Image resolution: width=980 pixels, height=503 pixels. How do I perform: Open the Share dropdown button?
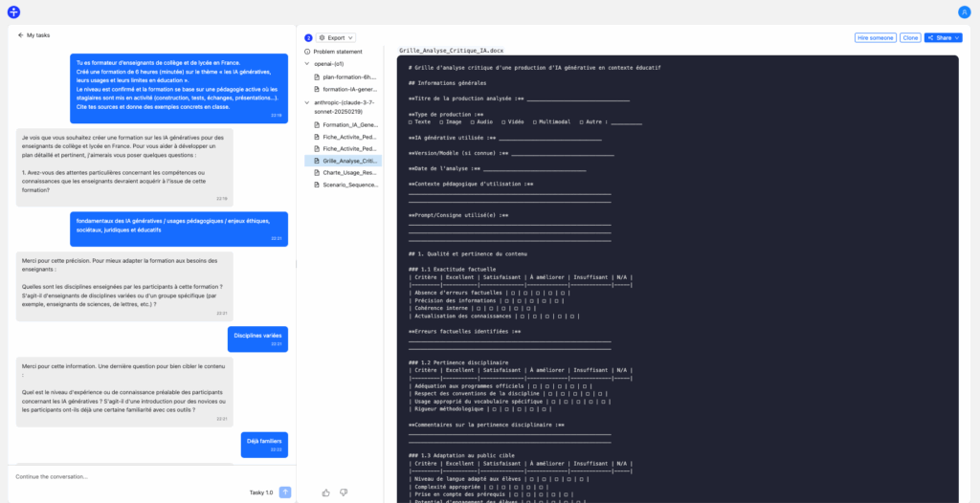click(x=943, y=37)
